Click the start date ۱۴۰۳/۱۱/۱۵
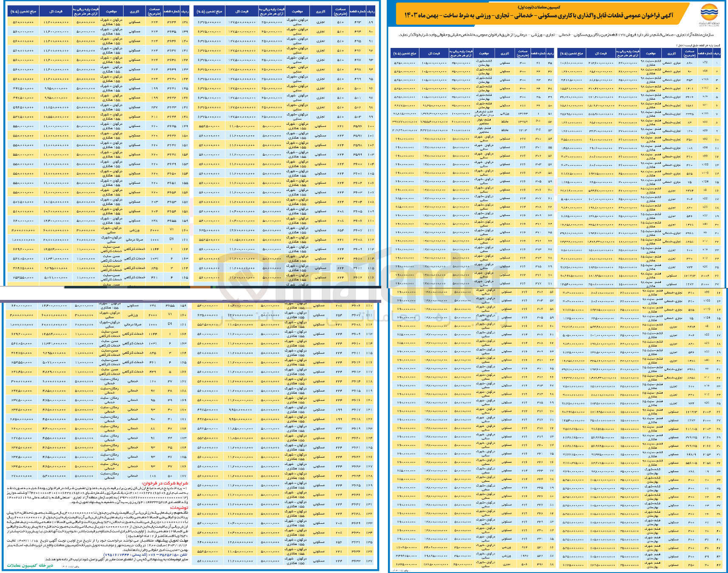The image size is (728, 573). [x=28, y=541]
